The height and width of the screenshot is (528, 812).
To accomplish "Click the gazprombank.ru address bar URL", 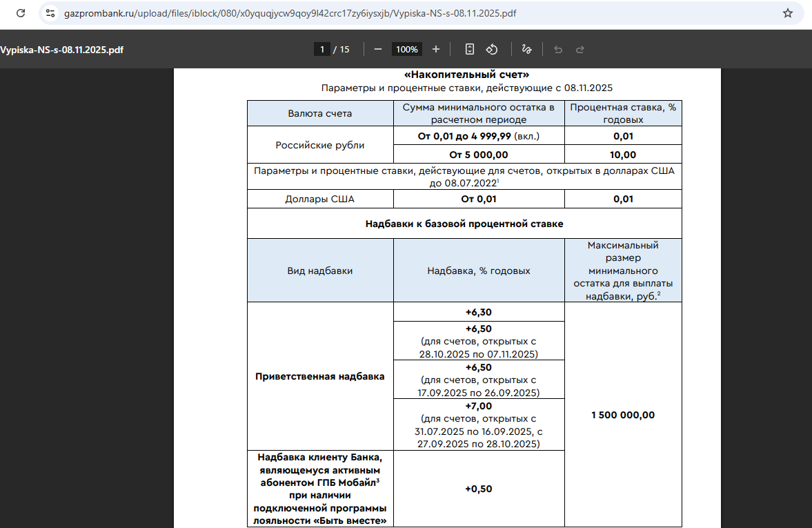I will click(290, 13).
